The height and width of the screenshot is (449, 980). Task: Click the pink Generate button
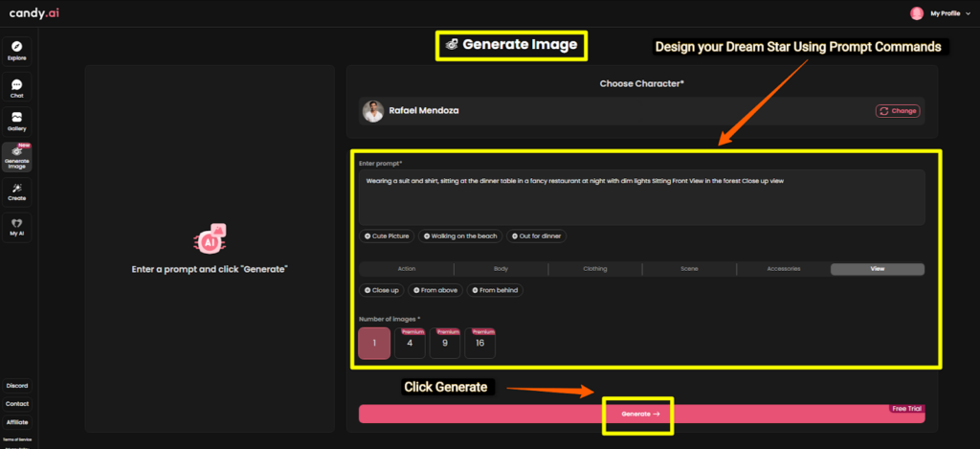pos(642,414)
